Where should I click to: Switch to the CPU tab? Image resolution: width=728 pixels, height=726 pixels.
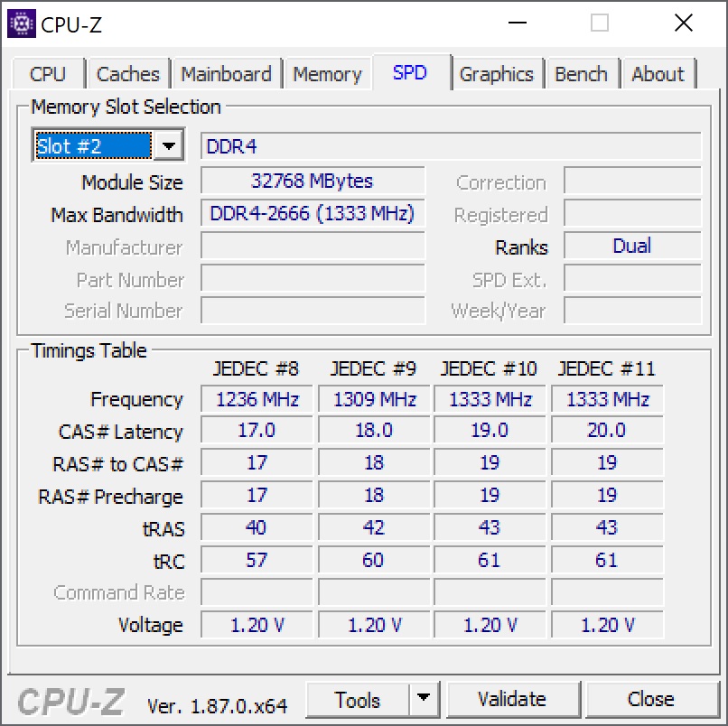click(48, 74)
